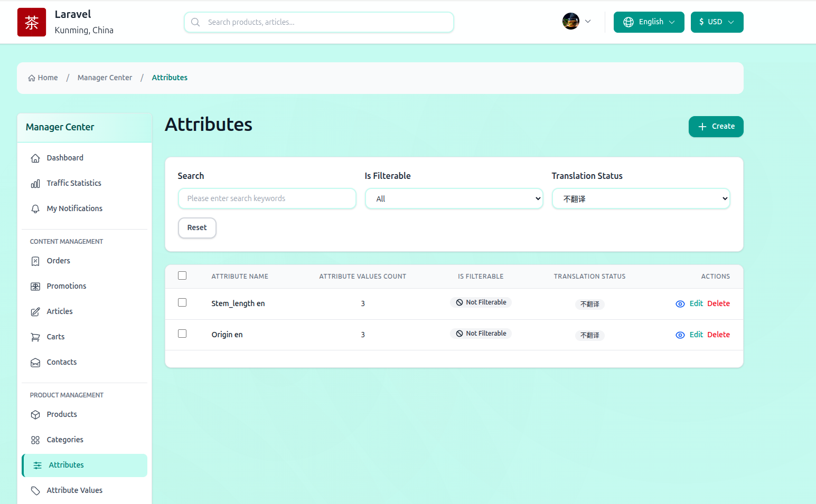This screenshot has height=504, width=816.
Task: Open the USD currency dropdown
Action: tap(717, 22)
